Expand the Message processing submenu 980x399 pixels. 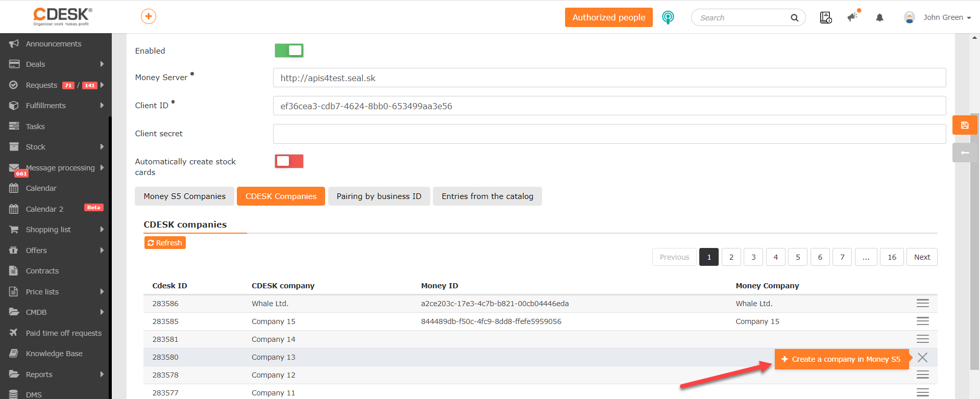pyautogui.click(x=102, y=168)
